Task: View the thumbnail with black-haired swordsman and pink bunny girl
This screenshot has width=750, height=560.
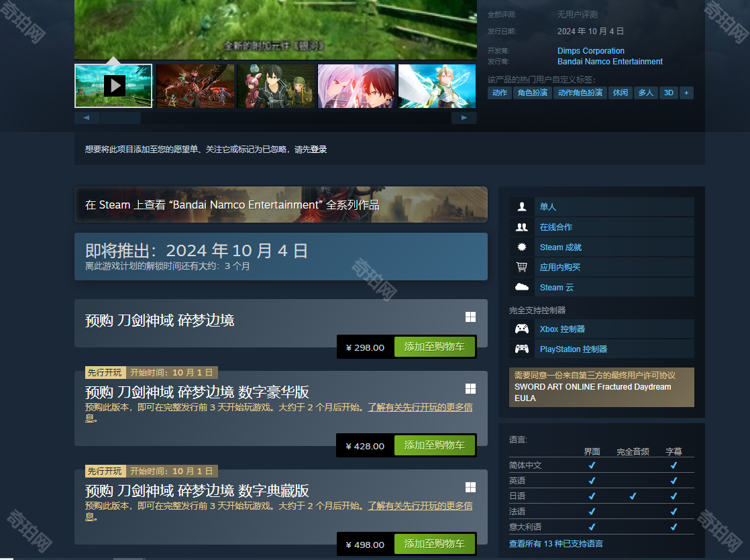Action: tap(276, 86)
